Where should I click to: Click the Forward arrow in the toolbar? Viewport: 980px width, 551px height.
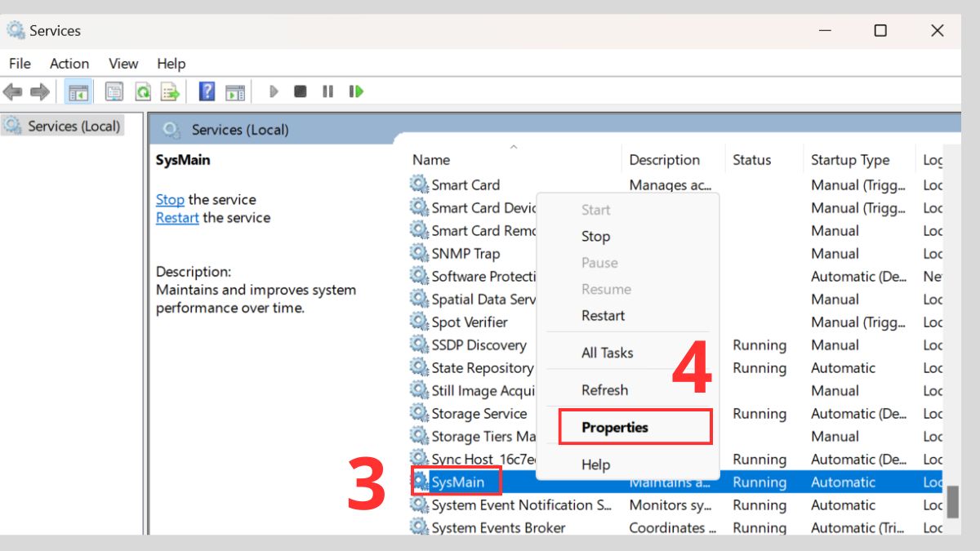pyautogui.click(x=39, y=91)
